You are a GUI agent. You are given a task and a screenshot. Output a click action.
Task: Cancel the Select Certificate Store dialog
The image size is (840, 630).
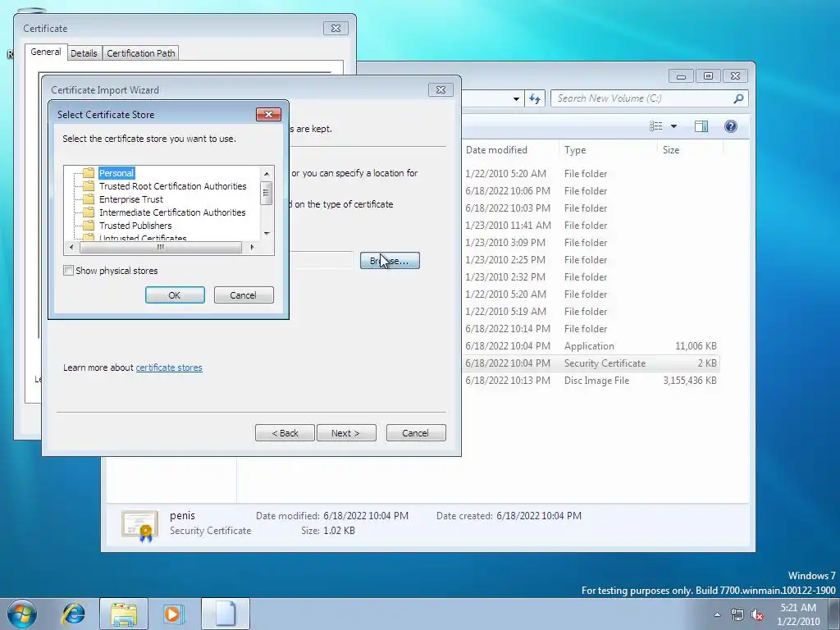click(244, 295)
